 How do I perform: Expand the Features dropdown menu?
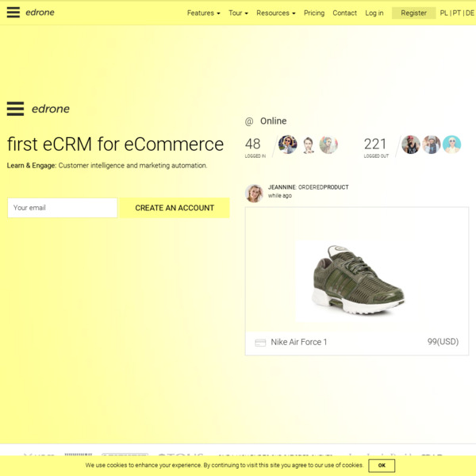(203, 13)
